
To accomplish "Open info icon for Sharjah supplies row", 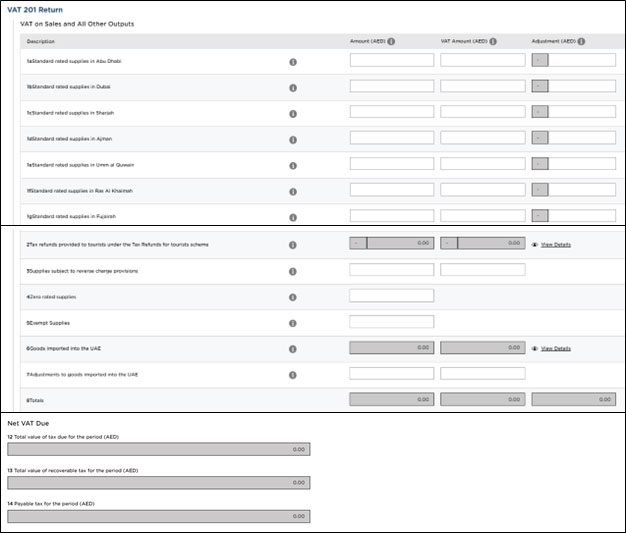I will pos(293,114).
